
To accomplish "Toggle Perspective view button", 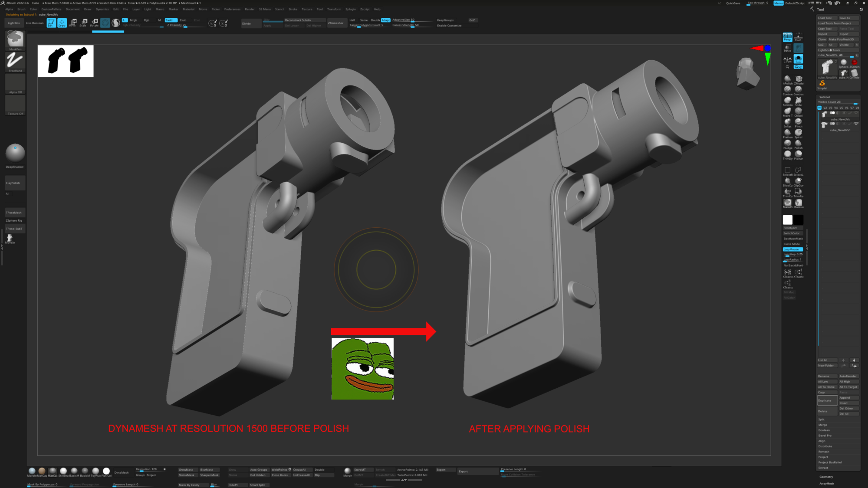I will (787, 37).
